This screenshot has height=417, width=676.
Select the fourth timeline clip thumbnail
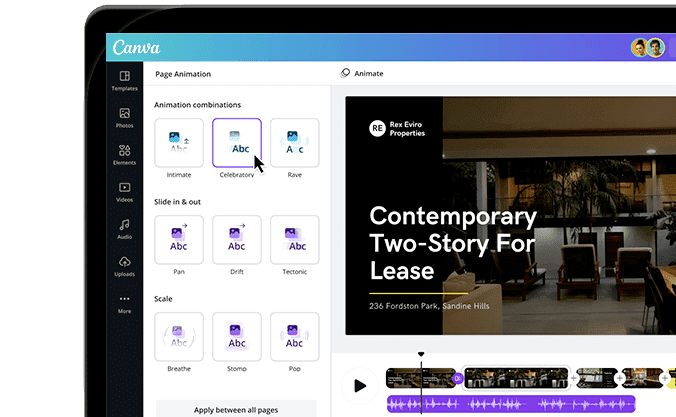[642, 378]
